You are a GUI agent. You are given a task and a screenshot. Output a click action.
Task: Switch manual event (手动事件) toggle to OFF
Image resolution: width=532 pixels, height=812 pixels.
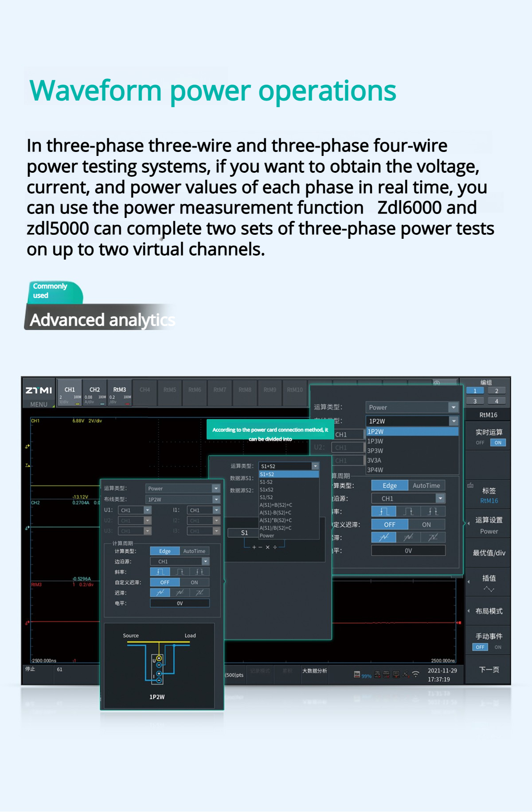tap(480, 647)
